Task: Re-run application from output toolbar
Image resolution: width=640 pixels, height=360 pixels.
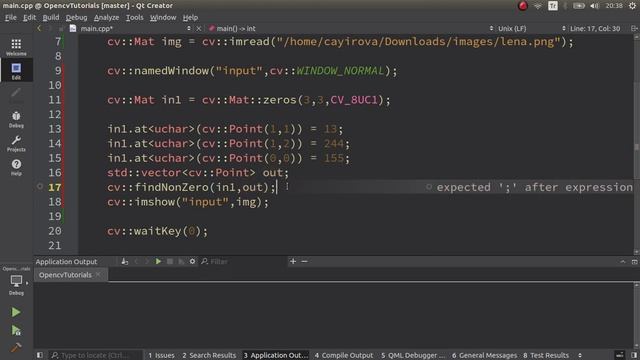Action: (x=158, y=261)
